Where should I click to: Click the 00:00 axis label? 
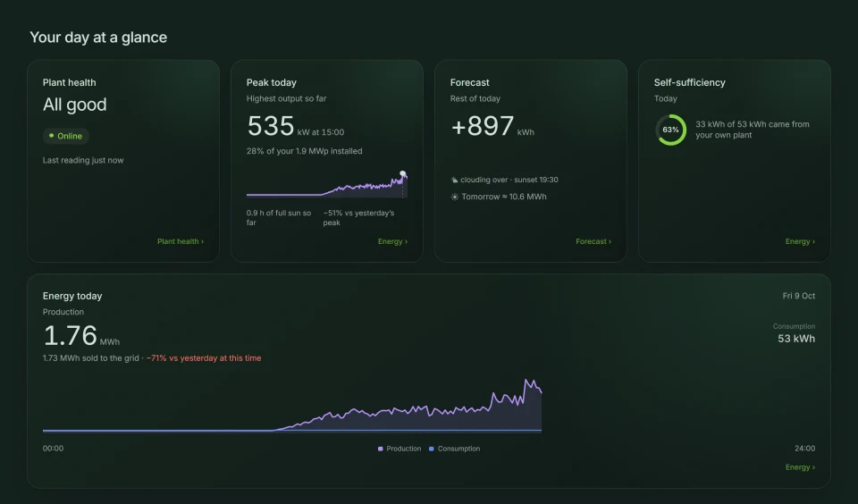53,449
